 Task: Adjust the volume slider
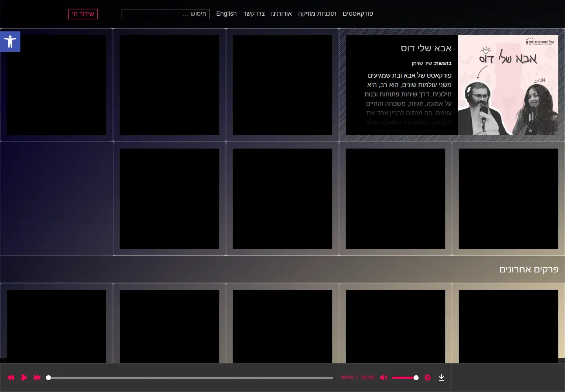(x=405, y=377)
